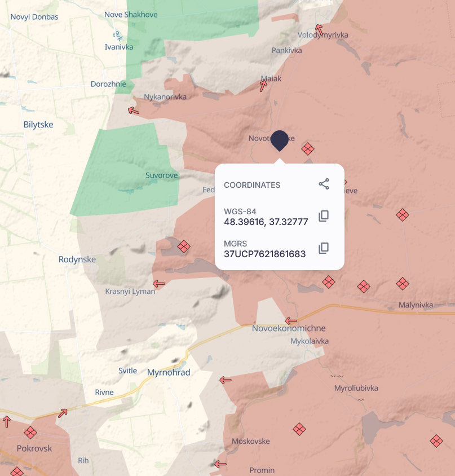This screenshot has width=455, height=476.
Task: Click the Nove Shakhove label
Action: click(x=131, y=15)
